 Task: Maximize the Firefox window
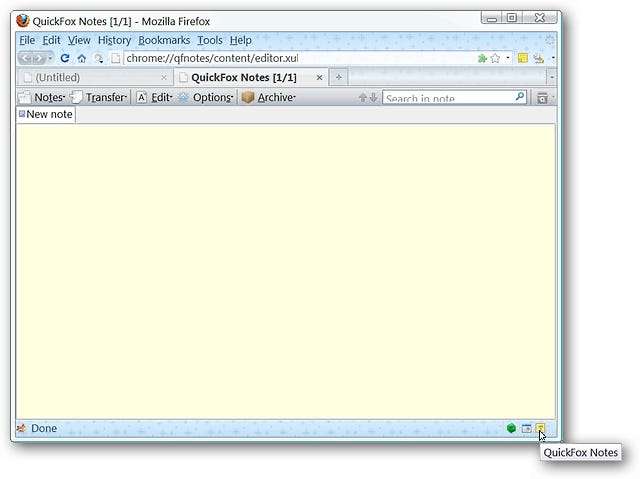[512, 18]
